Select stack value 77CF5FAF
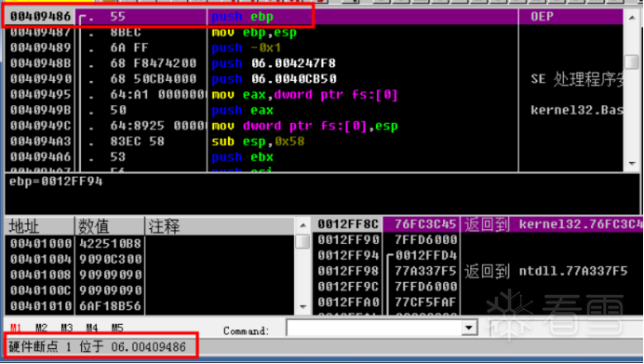Viewport: 644px width, 364px height. [x=425, y=303]
